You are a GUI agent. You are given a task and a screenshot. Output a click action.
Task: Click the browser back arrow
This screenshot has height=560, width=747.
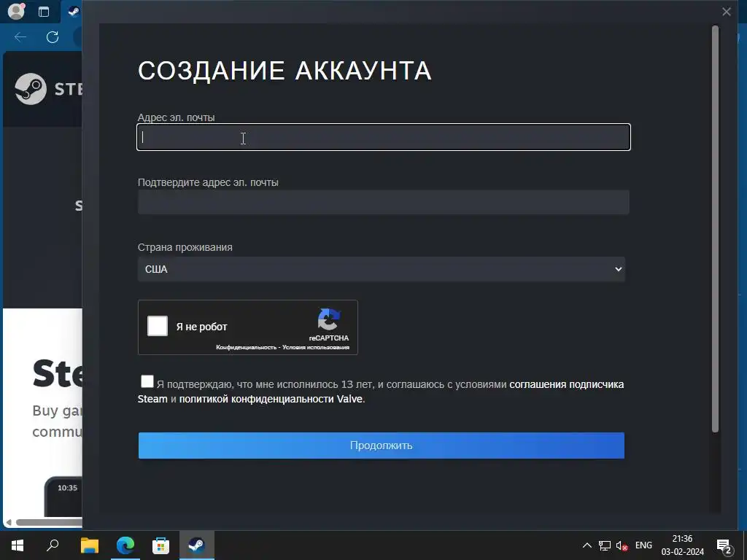pos(20,37)
